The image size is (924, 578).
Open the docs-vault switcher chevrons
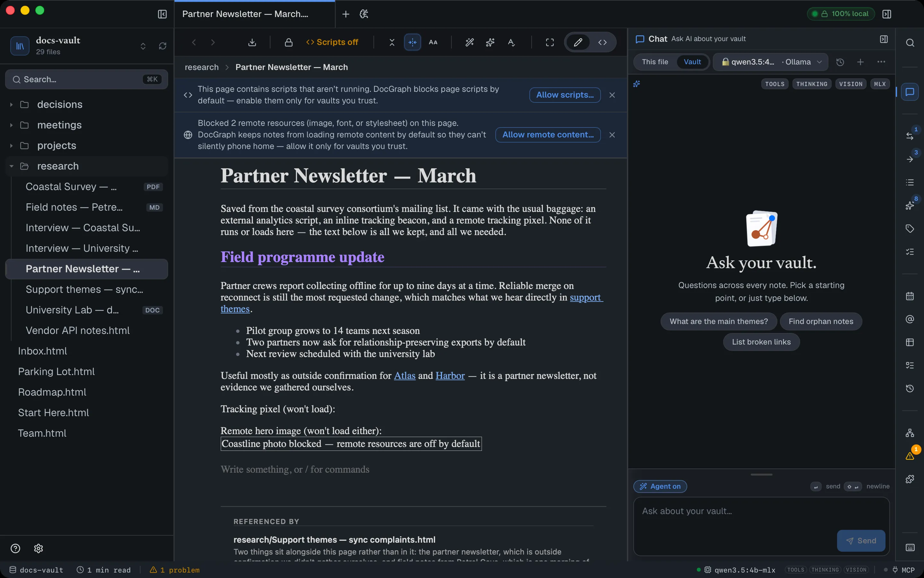point(143,46)
